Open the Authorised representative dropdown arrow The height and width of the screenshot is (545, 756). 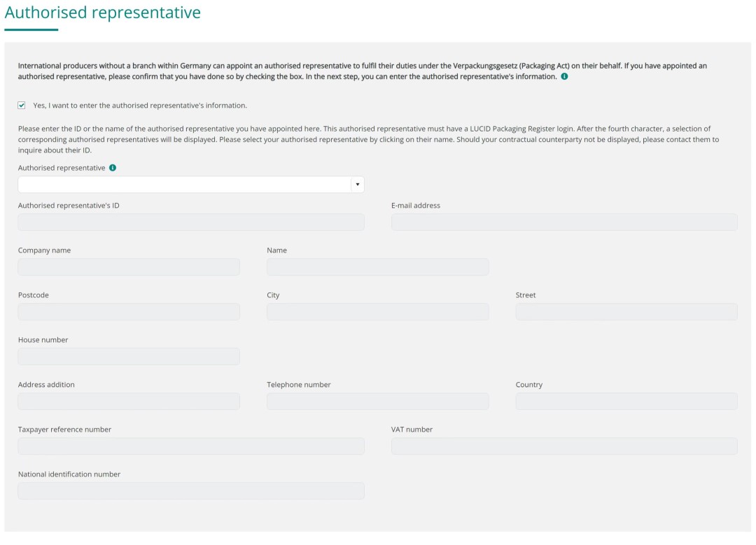pyautogui.click(x=357, y=185)
